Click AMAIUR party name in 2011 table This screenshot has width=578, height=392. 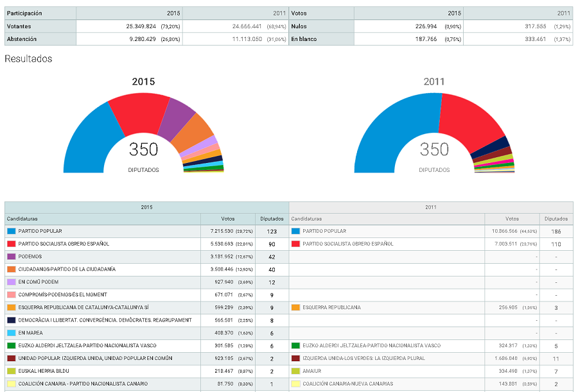(312, 371)
